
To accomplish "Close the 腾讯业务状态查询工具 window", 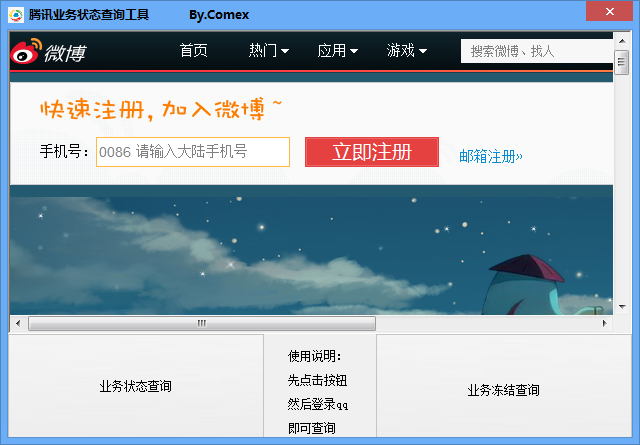I will click(x=609, y=11).
